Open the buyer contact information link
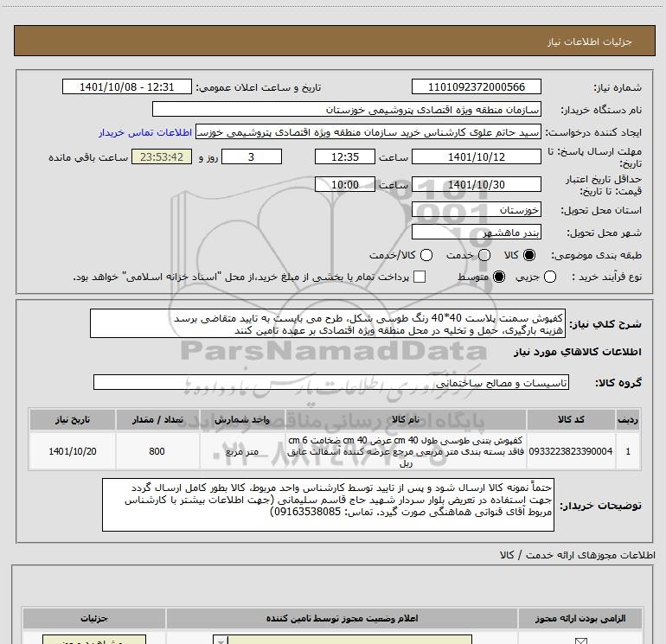This screenshot has height=644, width=666. 145,132
